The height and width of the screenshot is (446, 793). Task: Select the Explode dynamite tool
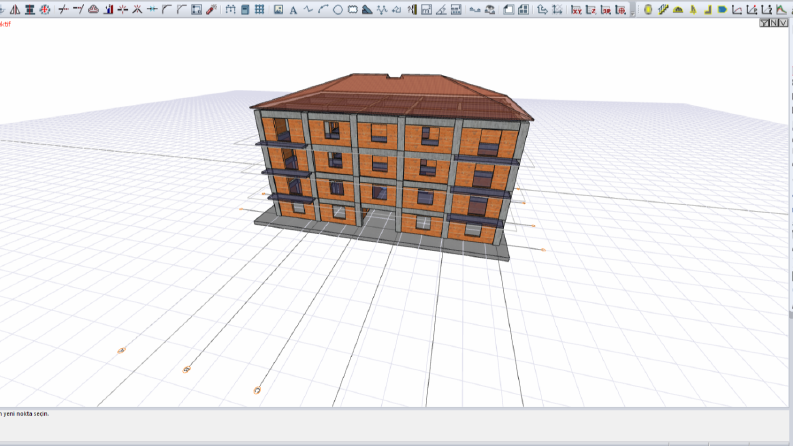pyautogui.click(x=211, y=9)
